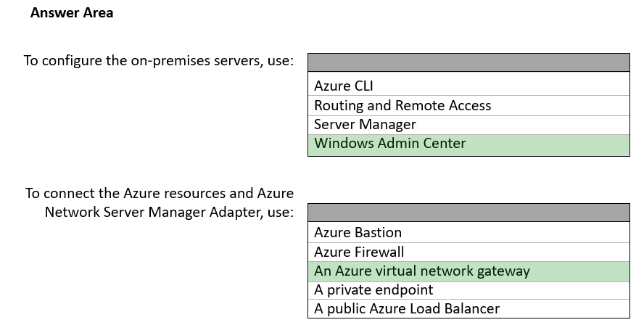Select the Azure Firewall option
644x333 pixels.
tap(359, 252)
